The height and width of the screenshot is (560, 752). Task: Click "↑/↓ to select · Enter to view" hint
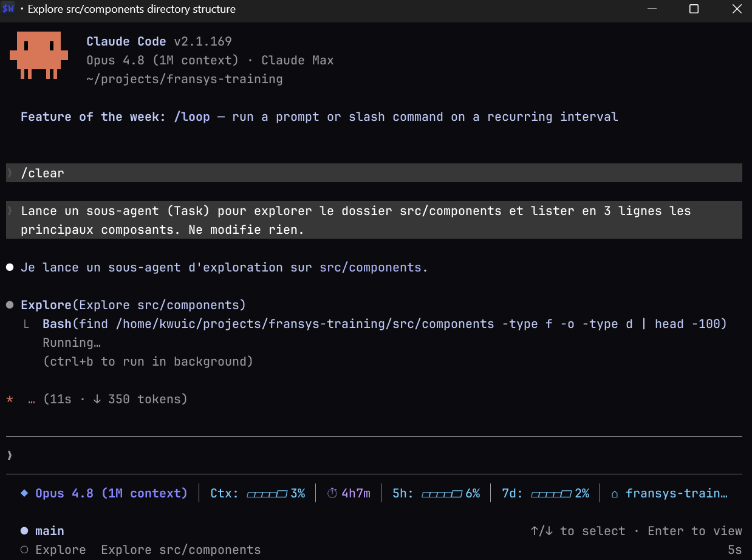point(636,531)
